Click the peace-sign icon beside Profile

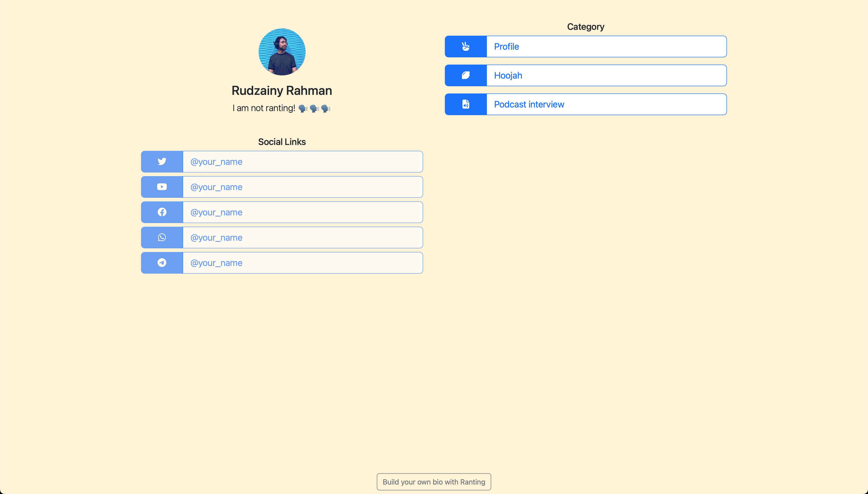(465, 47)
